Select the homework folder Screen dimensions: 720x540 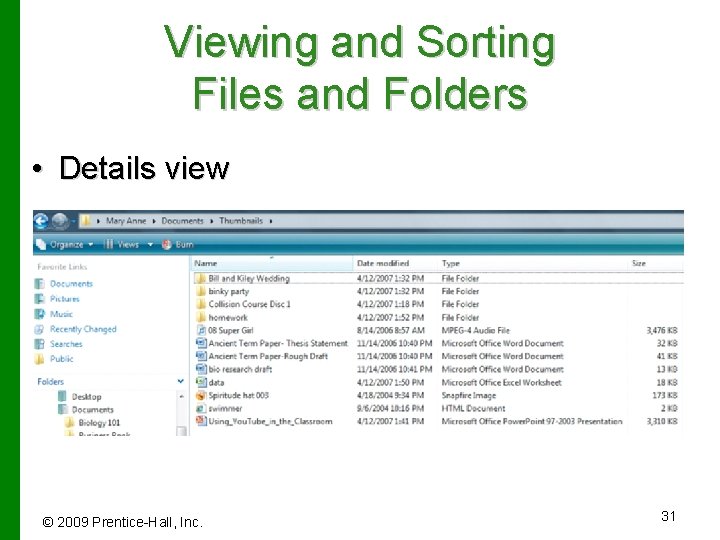(x=228, y=317)
